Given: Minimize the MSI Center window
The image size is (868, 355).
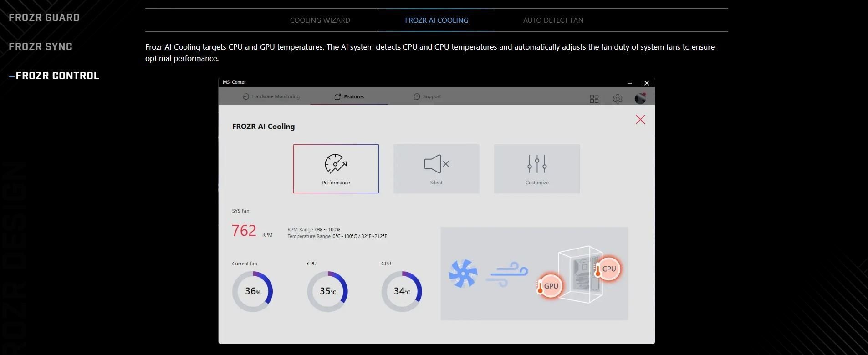Looking at the screenshot, I should (x=629, y=83).
